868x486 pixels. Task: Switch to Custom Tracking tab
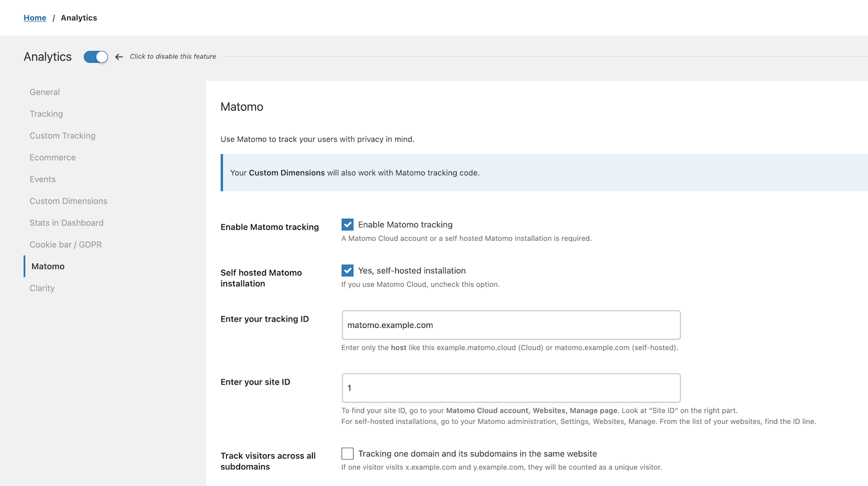pyautogui.click(x=62, y=136)
